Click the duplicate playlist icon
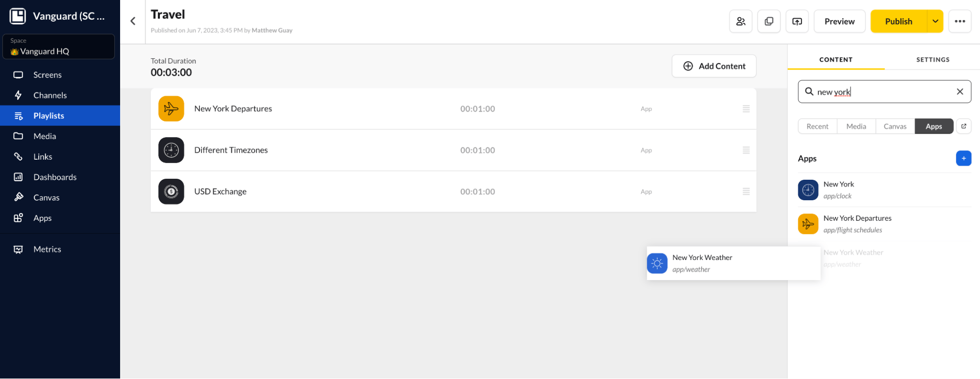Image resolution: width=980 pixels, height=379 pixels. (x=769, y=22)
